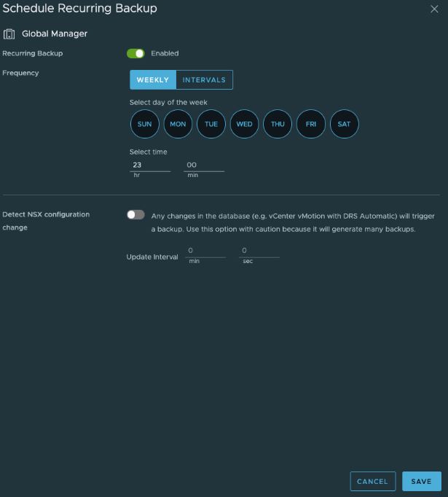Enable Detect NSX configuration change toggle

click(x=135, y=215)
